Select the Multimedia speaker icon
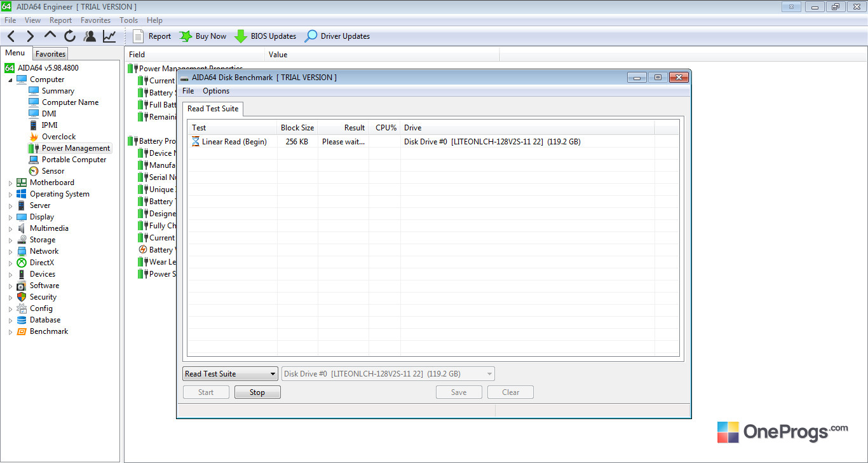The width and height of the screenshot is (868, 463). click(x=22, y=228)
